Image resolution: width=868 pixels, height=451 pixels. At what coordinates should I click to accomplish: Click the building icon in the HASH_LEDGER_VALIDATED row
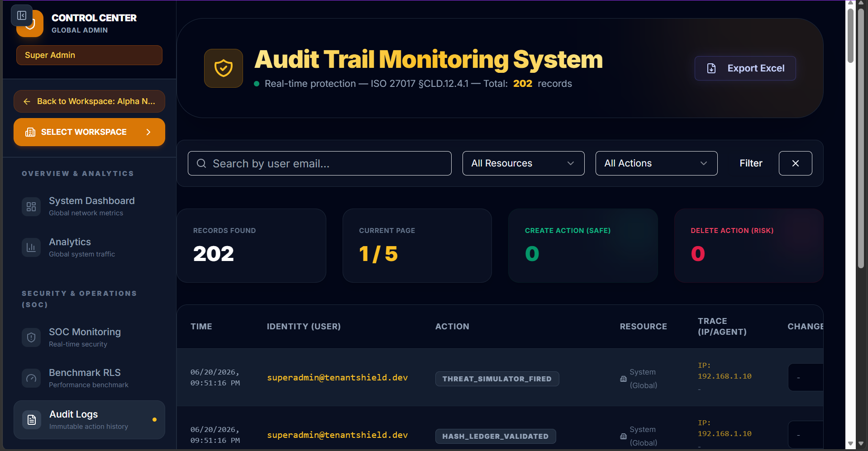point(624,437)
